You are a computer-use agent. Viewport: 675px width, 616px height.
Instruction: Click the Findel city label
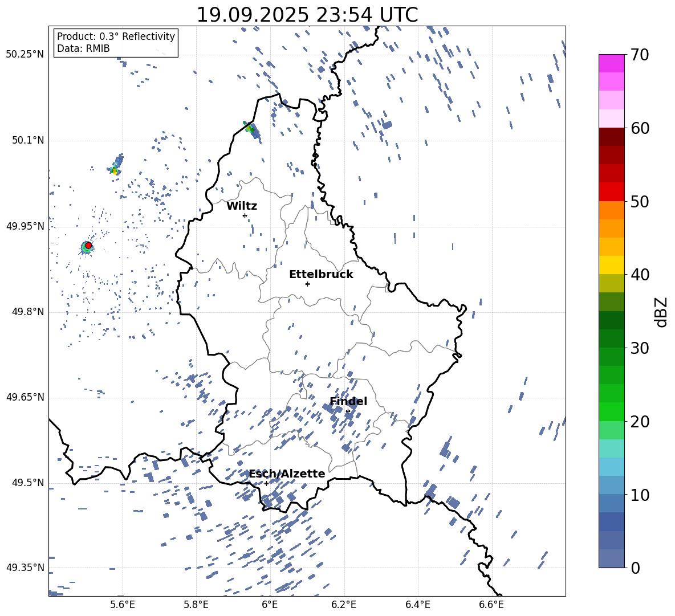(348, 401)
